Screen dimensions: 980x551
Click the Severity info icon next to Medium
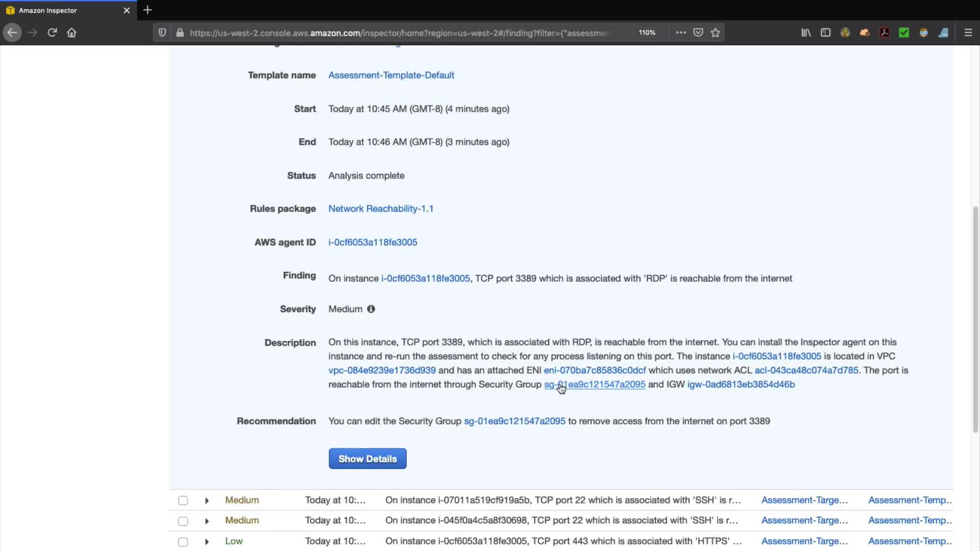point(371,309)
